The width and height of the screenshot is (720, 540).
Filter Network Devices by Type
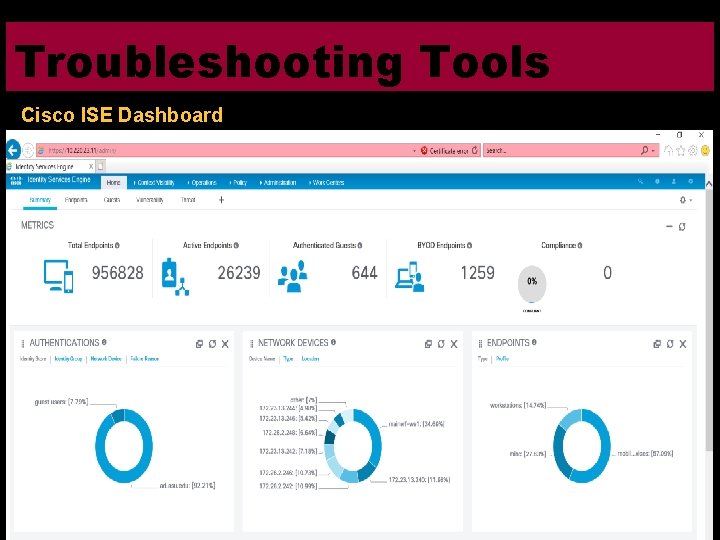pos(288,359)
